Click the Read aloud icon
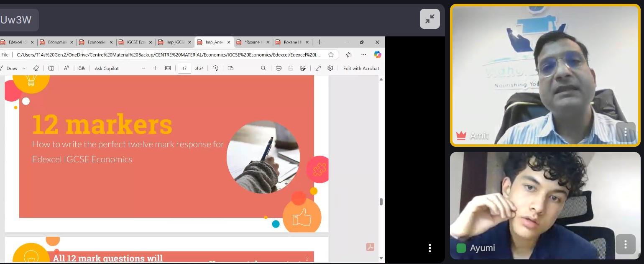 click(x=66, y=68)
